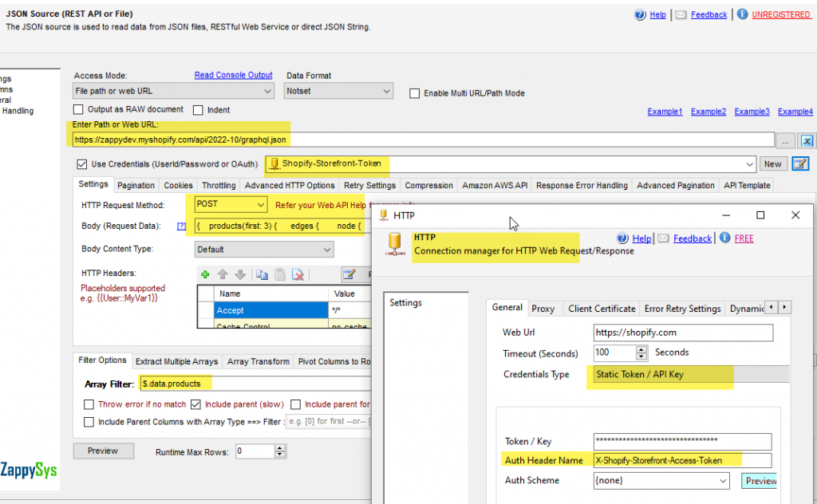Check Enable Multi URL/Path Mode
Image resolution: width=817 pixels, height=504 pixels.
pos(414,93)
